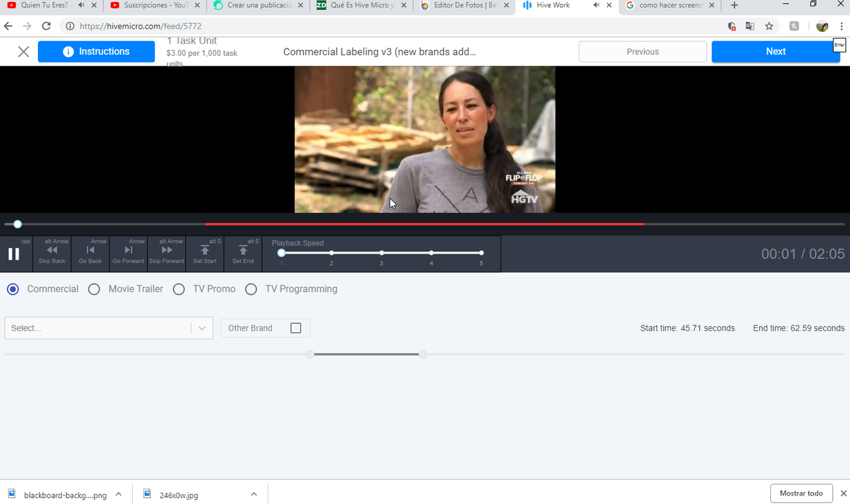
Task: Click the End time: 62.59 seconds text
Action: click(799, 328)
